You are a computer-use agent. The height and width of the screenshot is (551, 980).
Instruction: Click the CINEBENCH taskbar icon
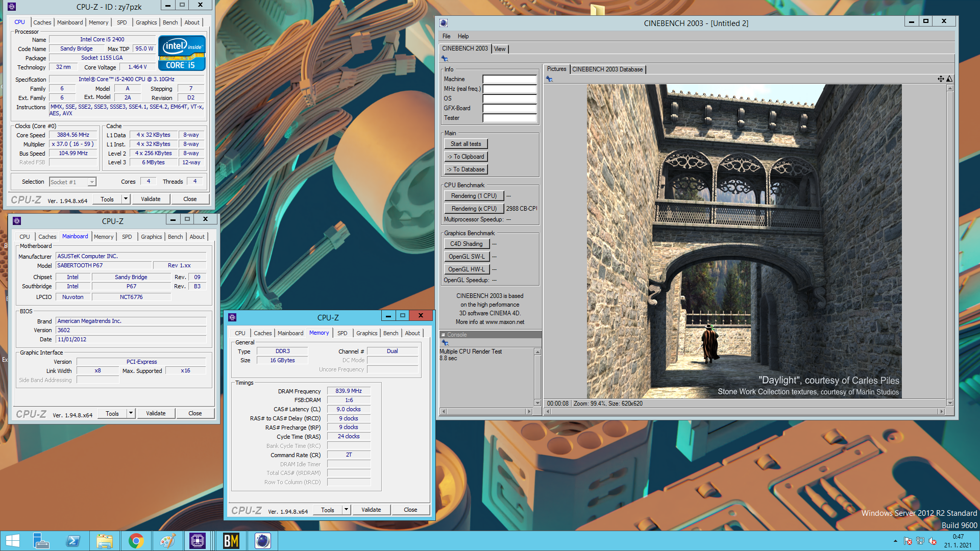coord(263,541)
